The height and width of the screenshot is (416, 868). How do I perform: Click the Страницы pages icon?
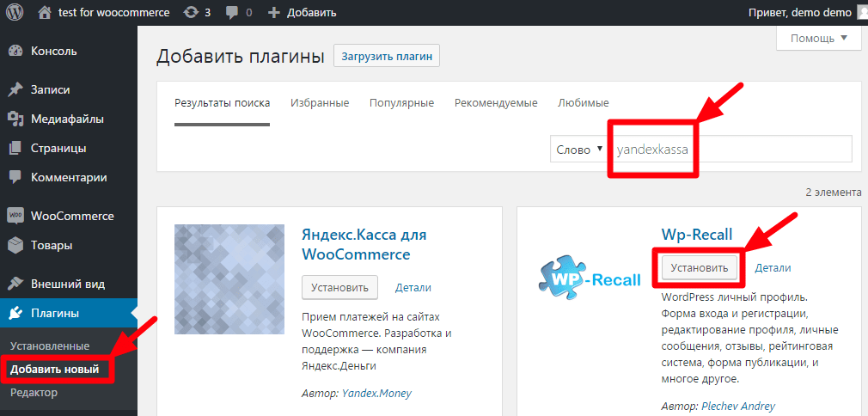pos(15,149)
